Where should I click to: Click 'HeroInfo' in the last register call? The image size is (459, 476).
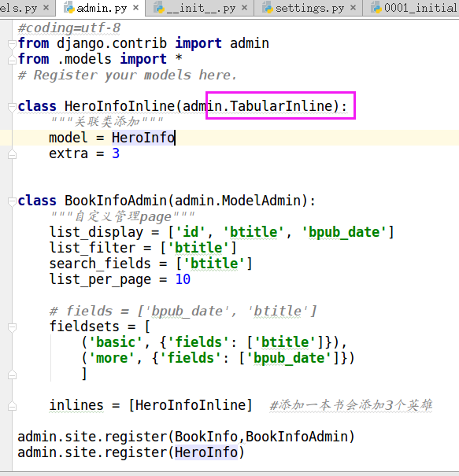(206, 452)
